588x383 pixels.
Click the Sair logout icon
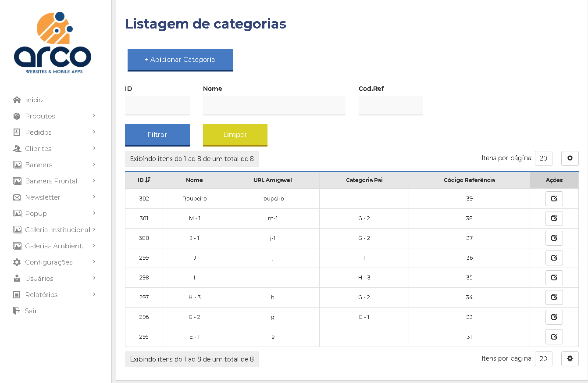click(17, 311)
